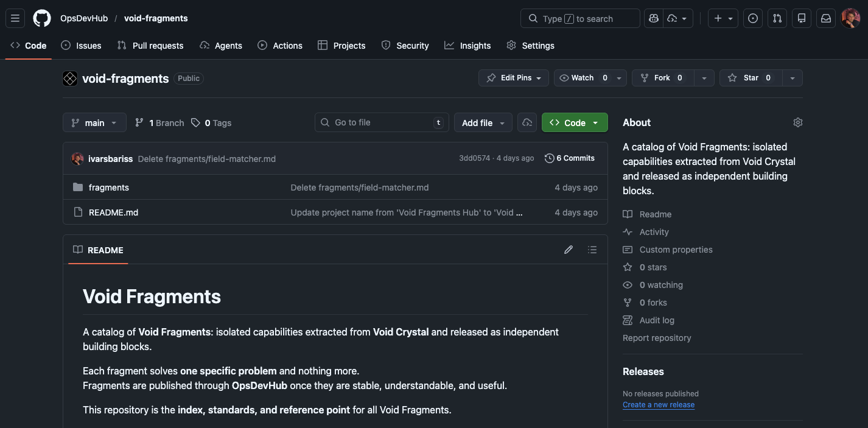Click the eye icon beside 0 watching

tap(628, 285)
